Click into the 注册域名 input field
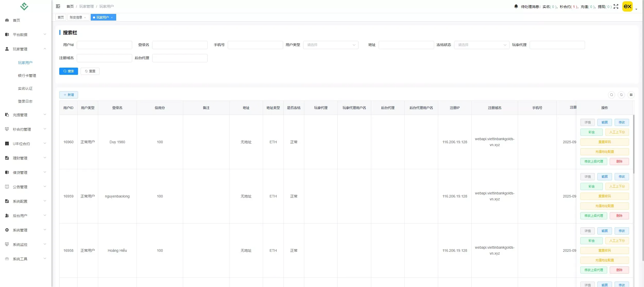 (x=104, y=58)
